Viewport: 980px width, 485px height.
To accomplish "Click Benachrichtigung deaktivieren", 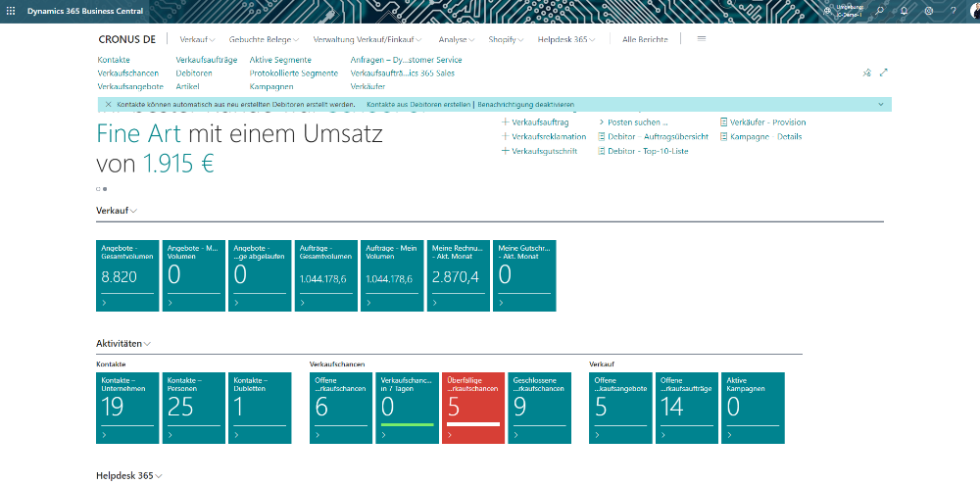I will click(525, 105).
